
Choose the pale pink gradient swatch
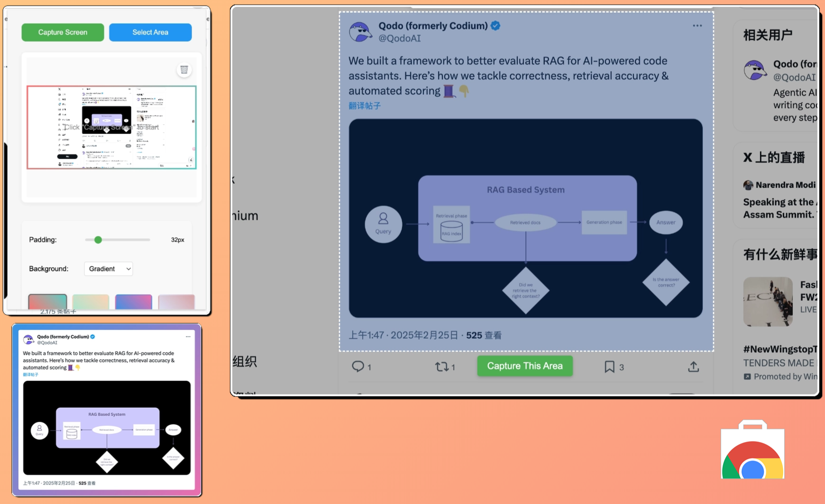coord(176,302)
